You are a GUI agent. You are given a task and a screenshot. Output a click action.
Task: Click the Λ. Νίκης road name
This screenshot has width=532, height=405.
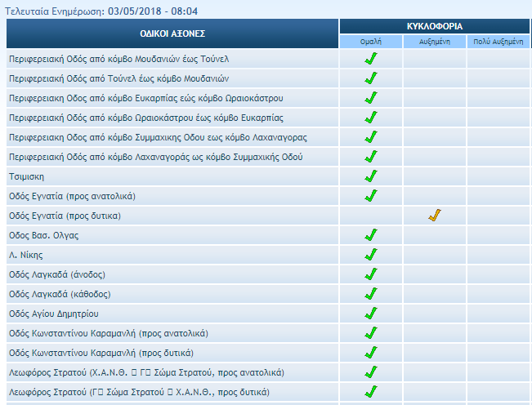pyautogui.click(x=26, y=255)
